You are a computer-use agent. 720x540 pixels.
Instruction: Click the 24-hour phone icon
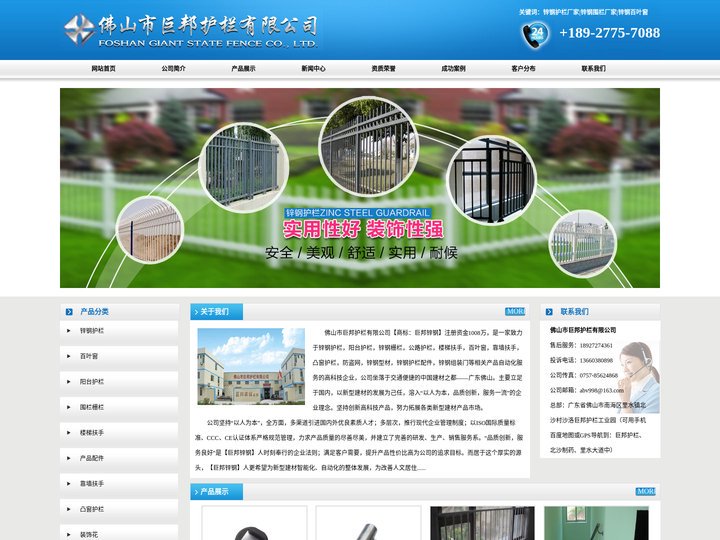point(535,36)
